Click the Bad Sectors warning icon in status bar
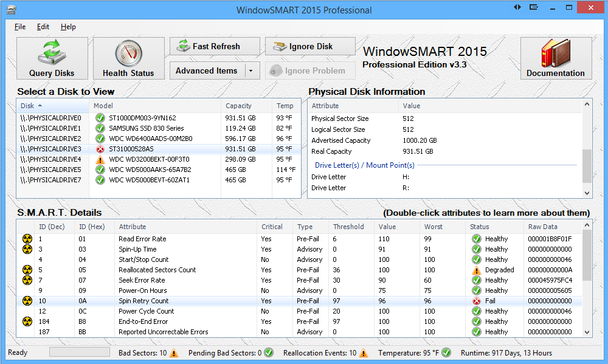 click(174, 353)
